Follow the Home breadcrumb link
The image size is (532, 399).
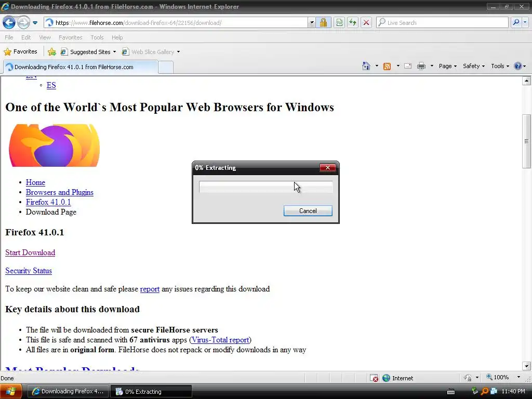[35, 182]
